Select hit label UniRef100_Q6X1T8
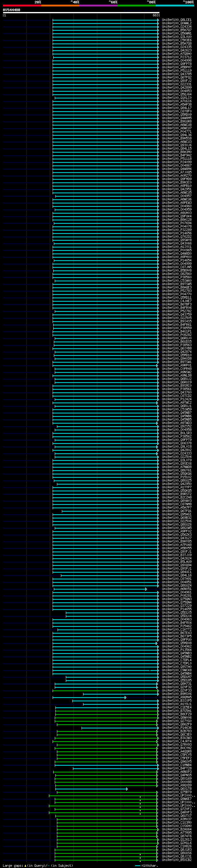Image resolution: width=197 pixels, height=868 pixels. 176,789
